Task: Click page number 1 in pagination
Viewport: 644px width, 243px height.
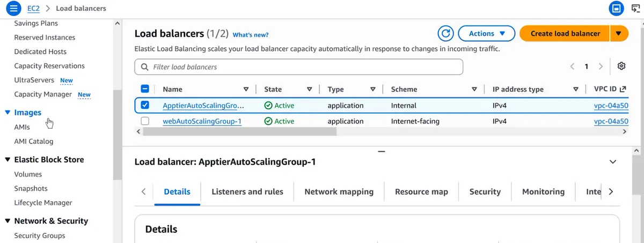Action: pyautogui.click(x=587, y=67)
